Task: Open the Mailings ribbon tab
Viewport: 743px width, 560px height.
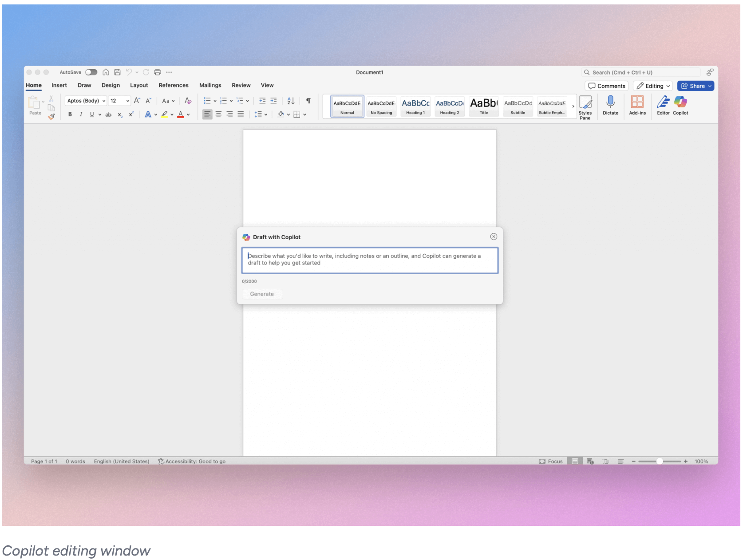Action: [x=210, y=85]
